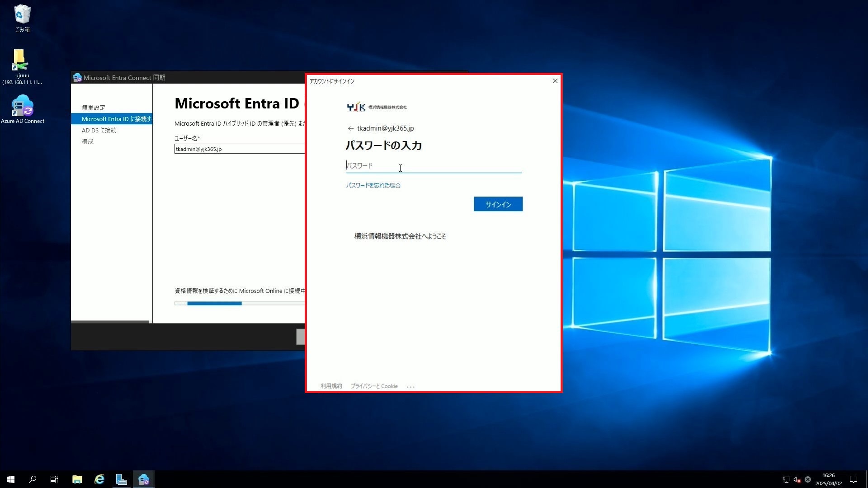
Task: Click the network status tray icon
Action: click(x=787, y=479)
